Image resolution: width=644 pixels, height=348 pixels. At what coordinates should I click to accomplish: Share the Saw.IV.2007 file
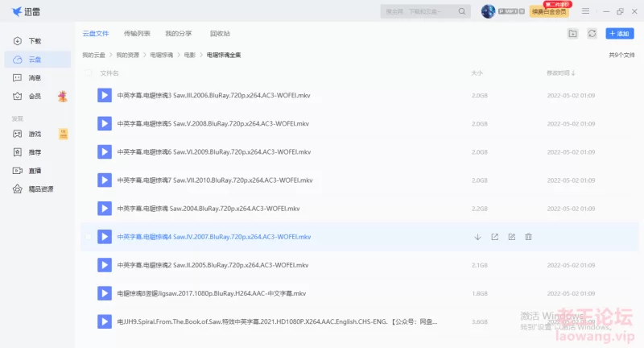[x=494, y=237]
